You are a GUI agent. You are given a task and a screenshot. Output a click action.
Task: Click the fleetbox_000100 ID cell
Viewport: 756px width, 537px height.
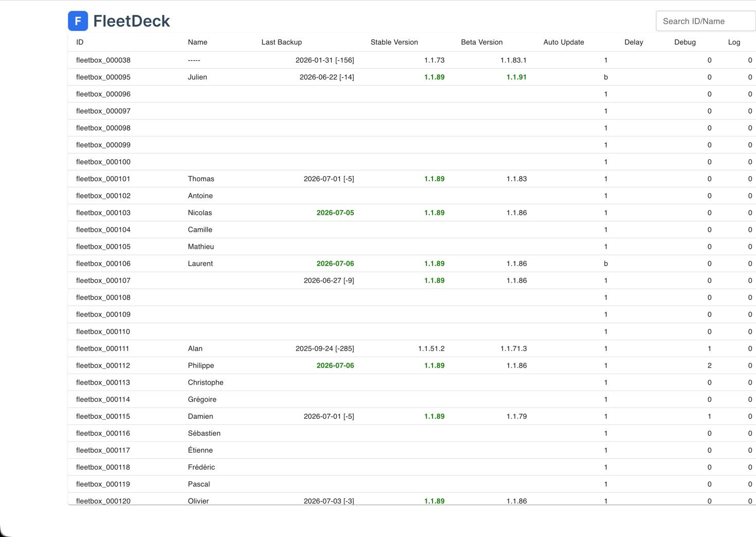[x=103, y=162]
